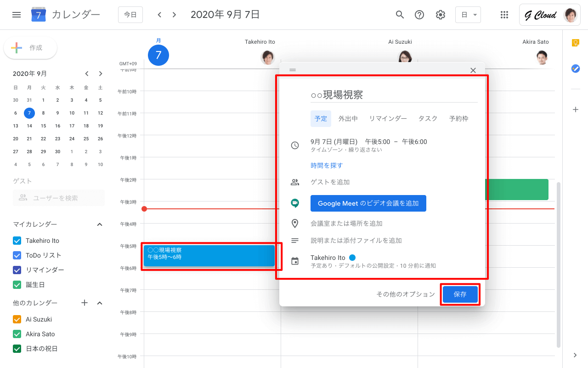This screenshot has width=588, height=368.
Task: Click the 今日 button
Action: click(x=130, y=15)
